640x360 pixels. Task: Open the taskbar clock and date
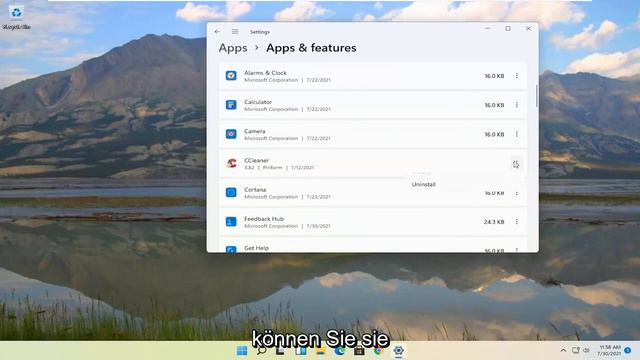610,350
